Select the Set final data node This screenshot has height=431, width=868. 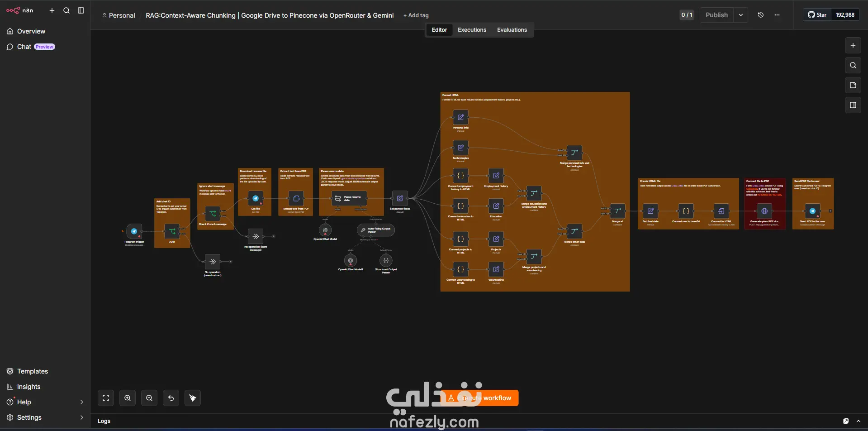(x=650, y=211)
